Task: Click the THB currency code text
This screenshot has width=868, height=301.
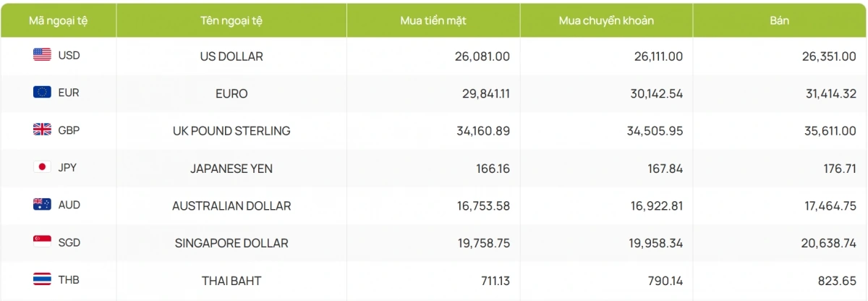Action: pyautogui.click(x=69, y=280)
